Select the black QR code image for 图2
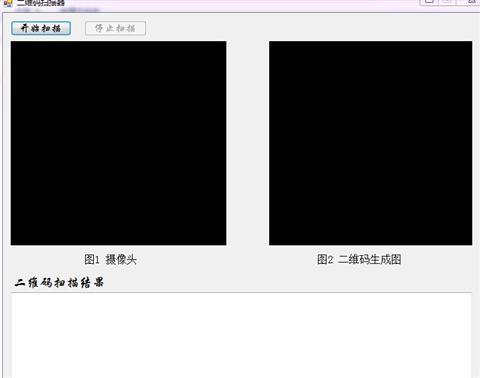Image resolution: width=480 pixels, height=378 pixels. 371,143
